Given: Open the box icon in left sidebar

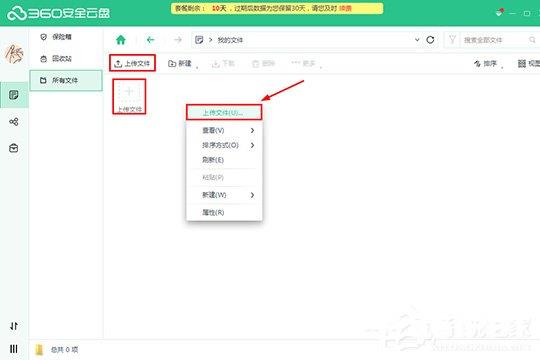Looking at the screenshot, I should pos(14,148).
